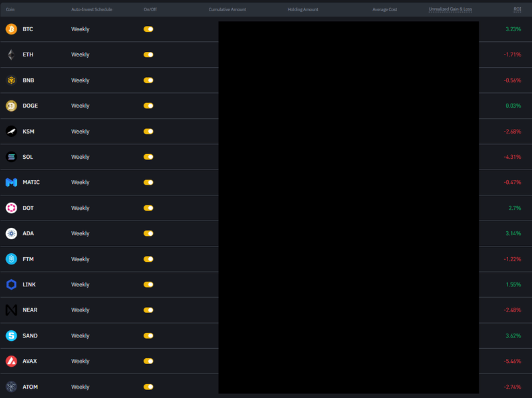
Task: Click the ATOM Cosmos coin icon
Action: point(11,387)
